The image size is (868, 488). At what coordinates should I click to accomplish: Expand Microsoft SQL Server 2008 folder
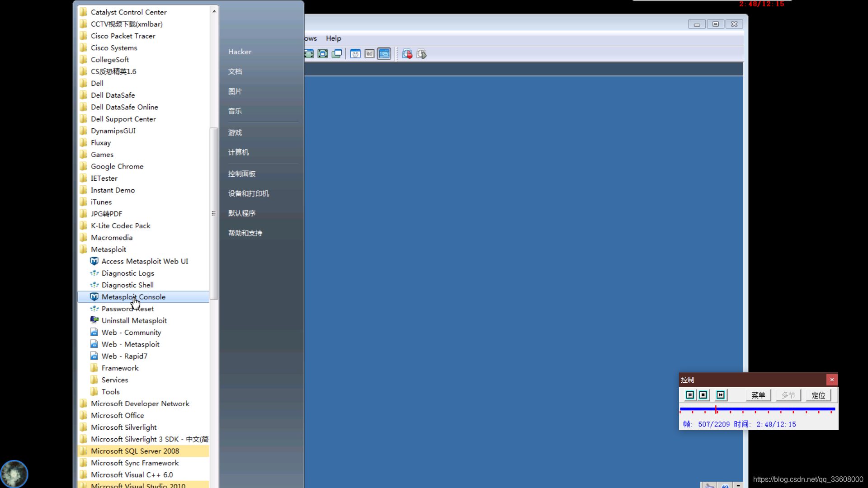[143, 451]
